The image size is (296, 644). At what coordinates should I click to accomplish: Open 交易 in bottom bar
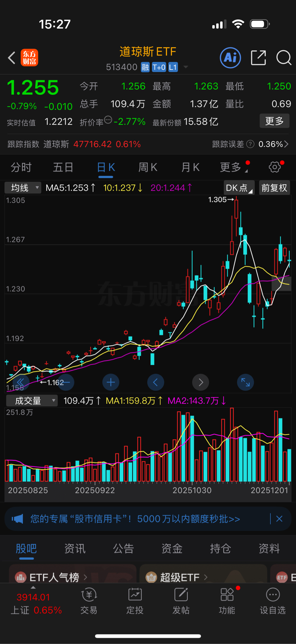coord(89,601)
